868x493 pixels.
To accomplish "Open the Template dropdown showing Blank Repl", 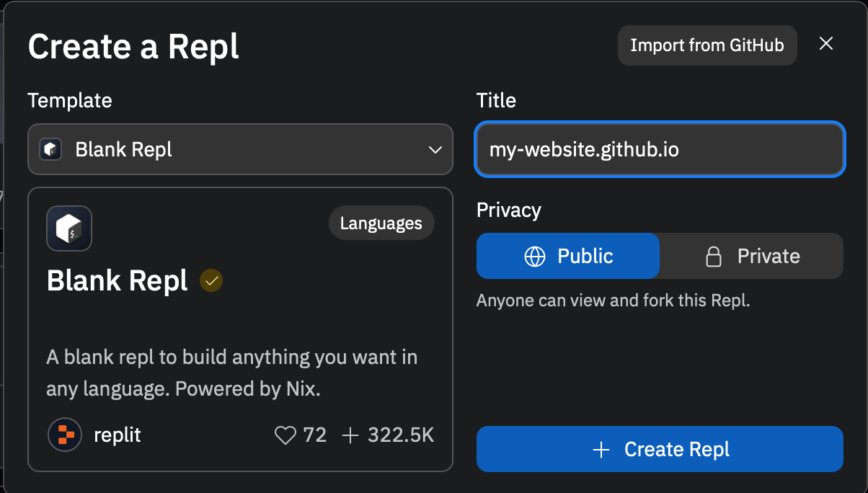I will tap(240, 149).
